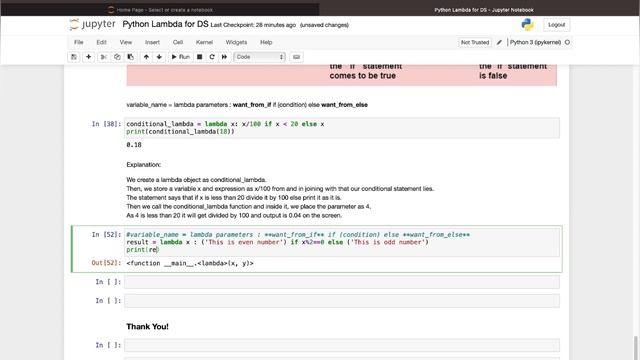Image resolution: width=640 pixels, height=360 pixels.
Task: Click the Python logo icon
Action: (527, 25)
